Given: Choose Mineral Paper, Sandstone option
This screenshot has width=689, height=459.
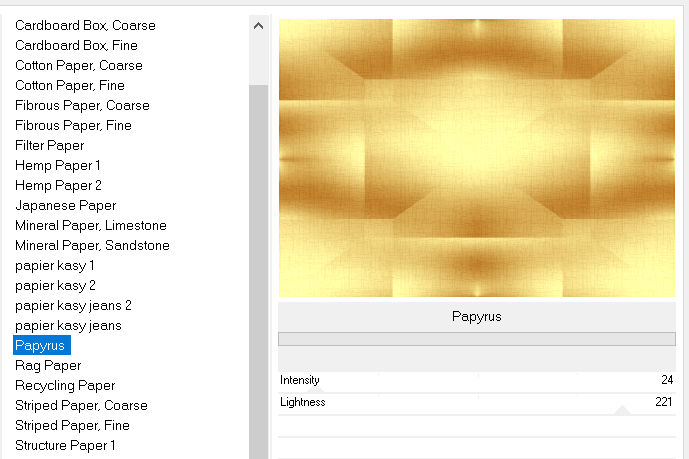Looking at the screenshot, I should tap(92, 245).
